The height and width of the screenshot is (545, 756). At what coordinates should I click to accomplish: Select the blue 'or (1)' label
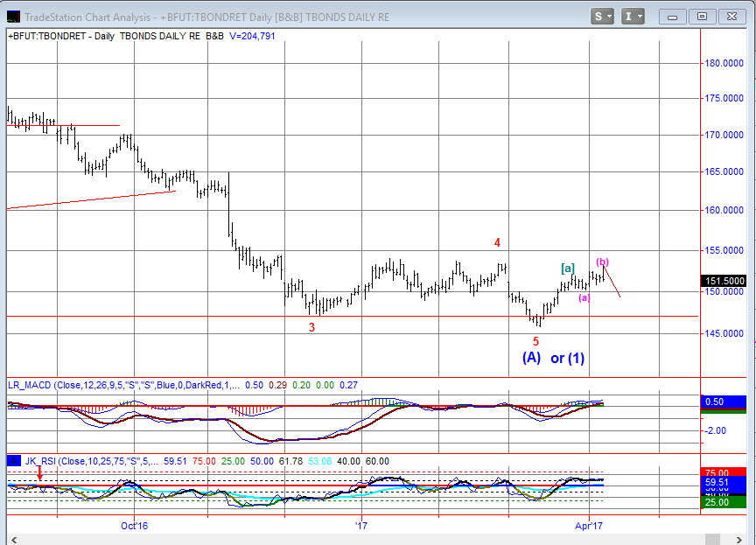(568, 359)
